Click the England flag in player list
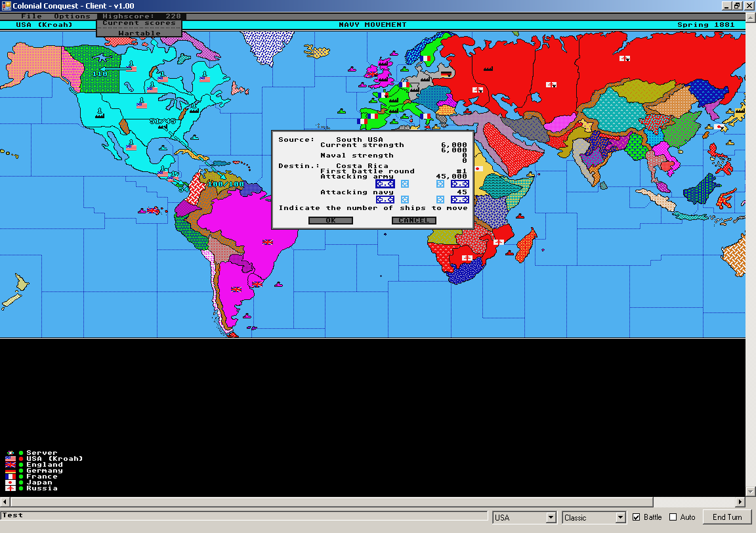756x533 pixels. [x=10, y=465]
